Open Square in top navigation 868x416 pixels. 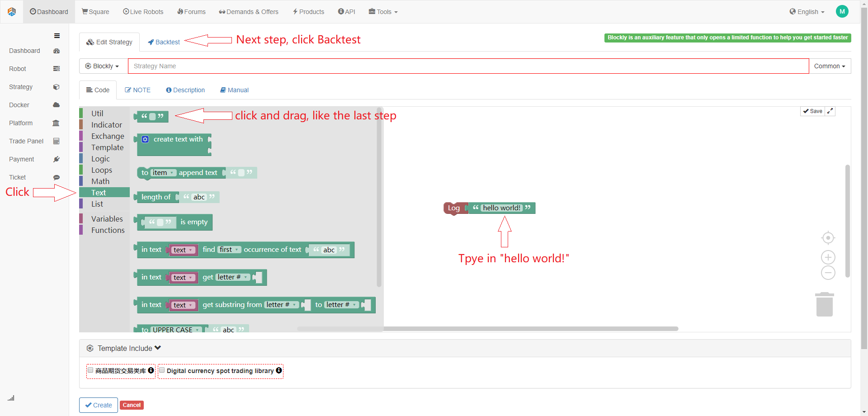point(95,12)
